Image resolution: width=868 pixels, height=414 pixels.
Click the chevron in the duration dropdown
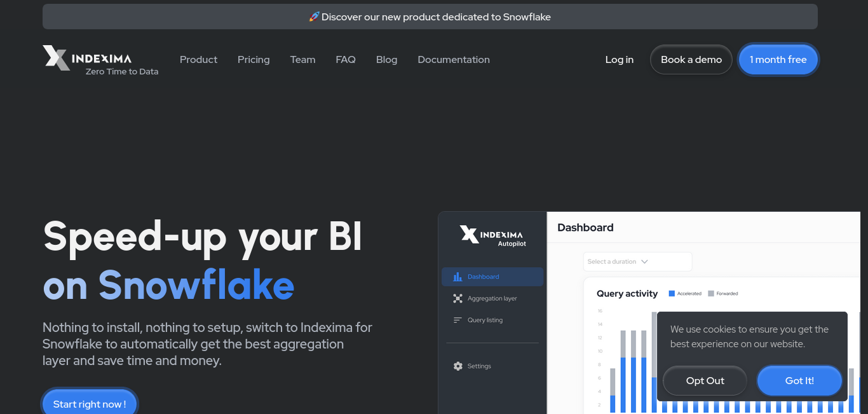644,261
